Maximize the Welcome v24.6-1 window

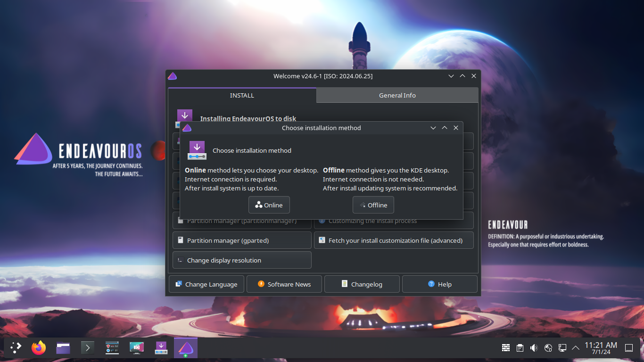pyautogui.click(x=462, y=76)
